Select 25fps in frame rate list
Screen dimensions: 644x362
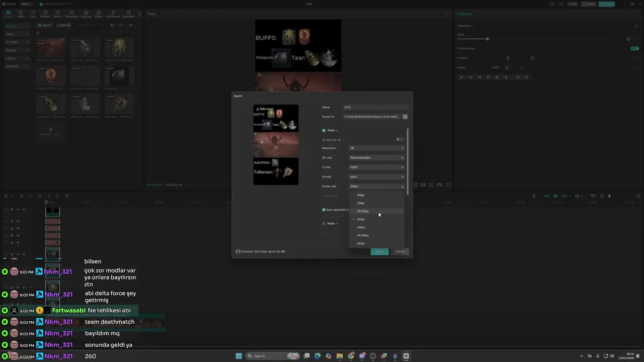(376, 203)
